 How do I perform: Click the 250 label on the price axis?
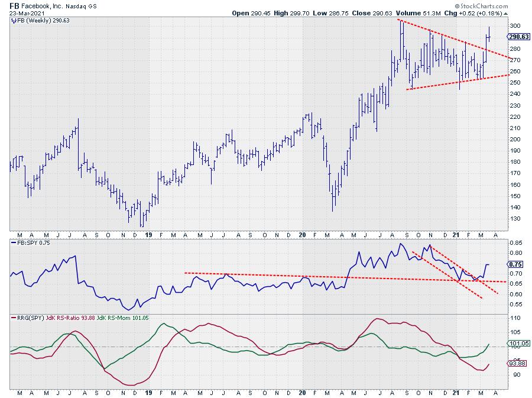point(515,82)
